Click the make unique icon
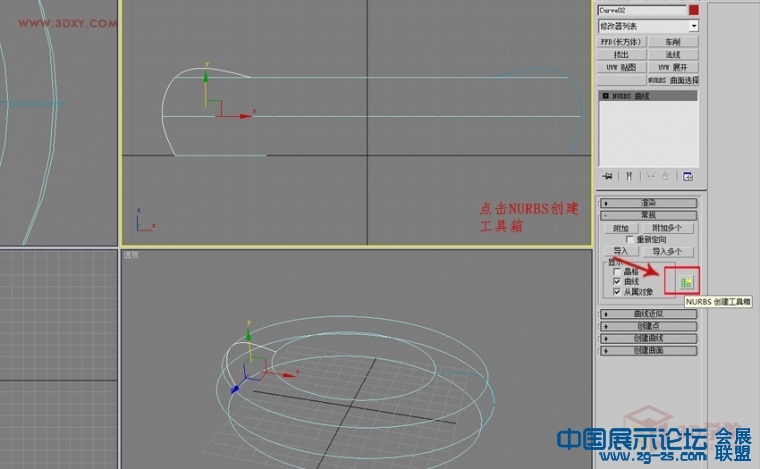 coord(650,176)
